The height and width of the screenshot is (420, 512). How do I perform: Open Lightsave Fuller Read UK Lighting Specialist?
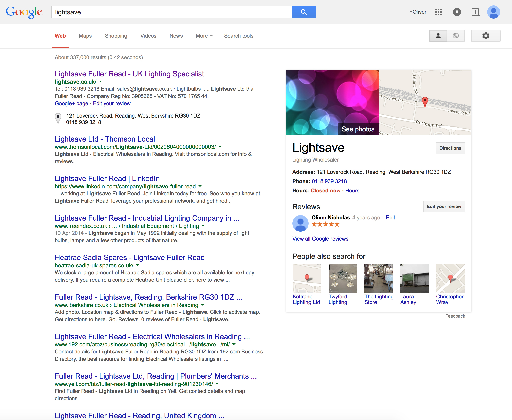pos(129,74)
